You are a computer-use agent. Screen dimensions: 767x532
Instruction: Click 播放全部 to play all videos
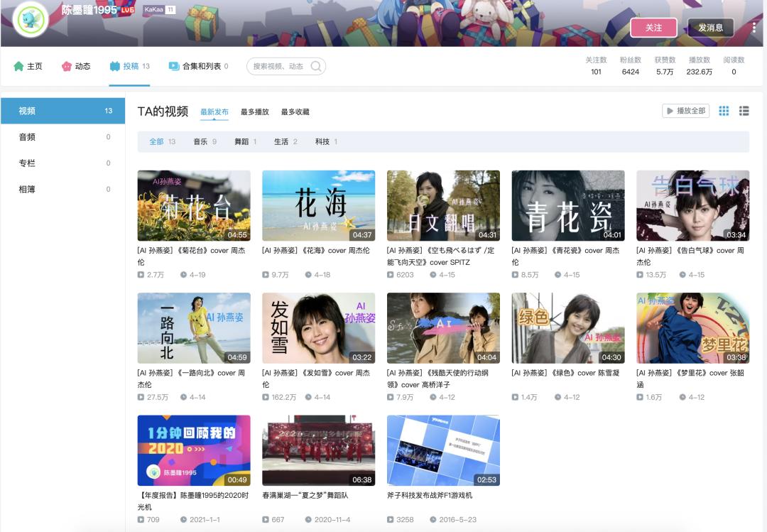[684, 112]
